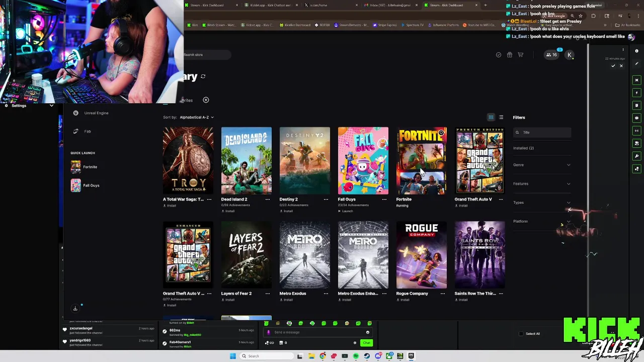The image size is (644, 362).
Task: Open emote picker in message box
Action: tap(367, 332)
